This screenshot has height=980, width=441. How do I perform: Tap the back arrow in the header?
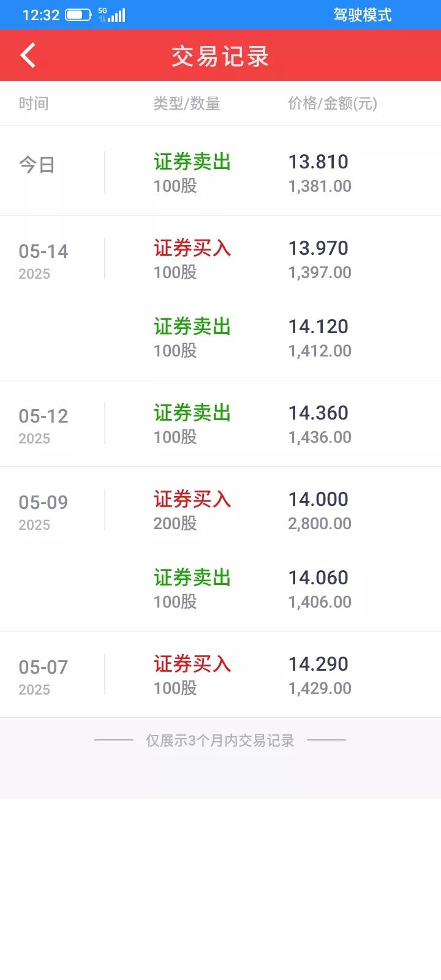[x=28, y=55]
